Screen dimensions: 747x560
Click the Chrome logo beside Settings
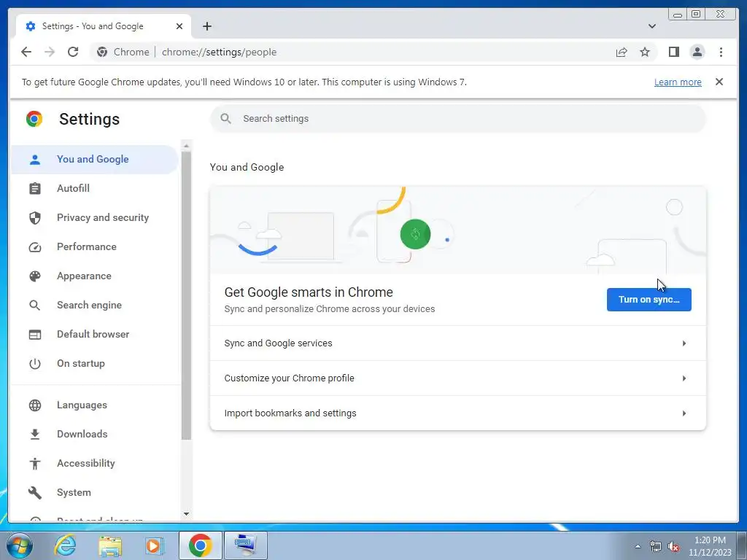[34, 119]
